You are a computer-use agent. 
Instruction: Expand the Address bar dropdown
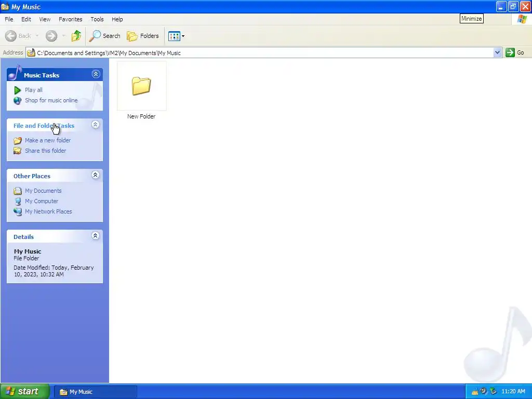pos(497,52)
